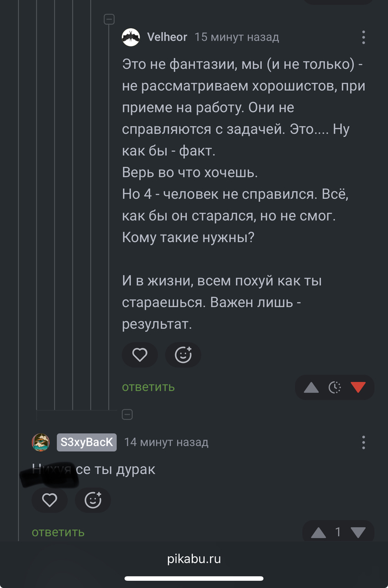The image size is (388, 588).
Task: Open the S3xyBacK username tag
Action: click(x=86, y=442)
